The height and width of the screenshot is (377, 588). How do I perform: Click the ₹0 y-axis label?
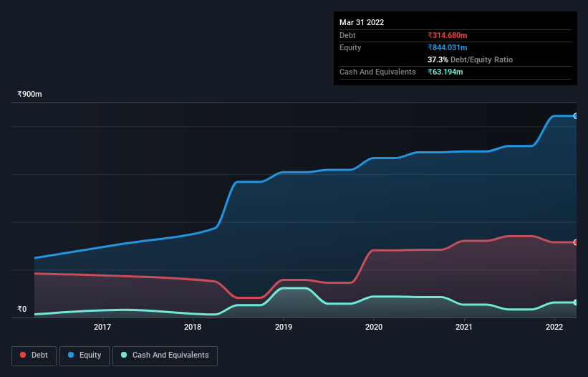tap(22, 309)
